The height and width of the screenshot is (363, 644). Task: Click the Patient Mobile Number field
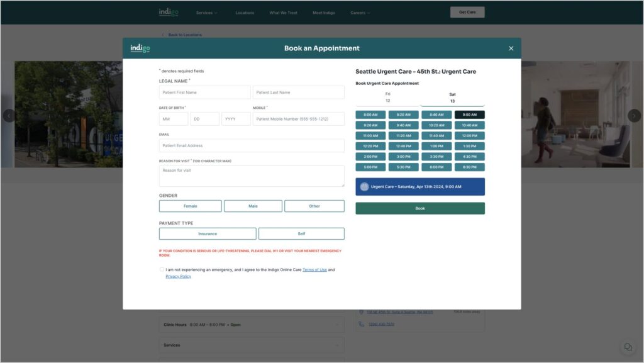(x=299, y=119)
